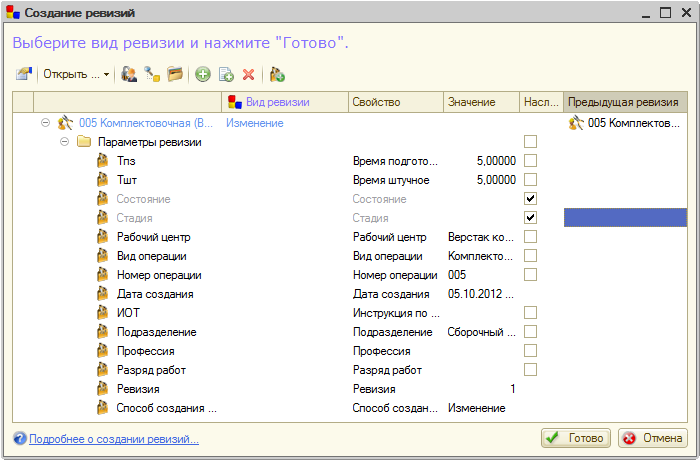Click the parameter icon beside 'Способ создания'
This screenshot has height=460, width=700.
click(103, 407)
